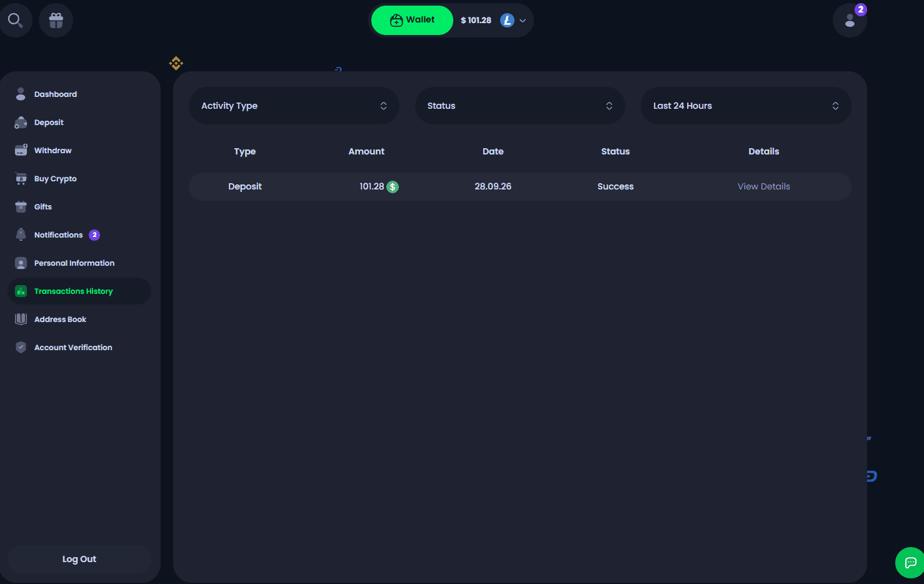
Task: Expand the Activity Type dropdown
Action: click(294, 106)
